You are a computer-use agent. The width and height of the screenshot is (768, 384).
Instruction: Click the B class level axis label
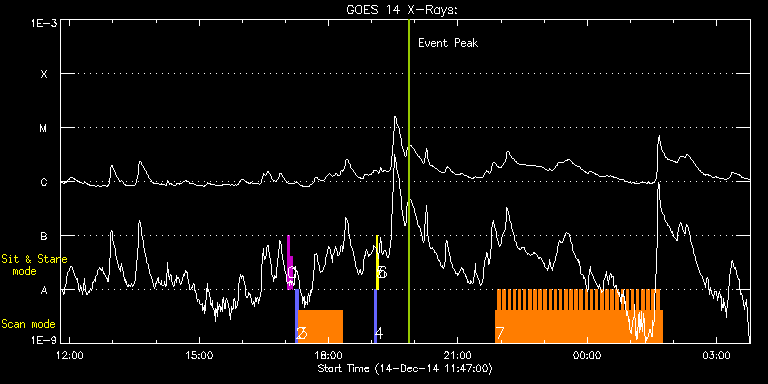coord(44,236)
